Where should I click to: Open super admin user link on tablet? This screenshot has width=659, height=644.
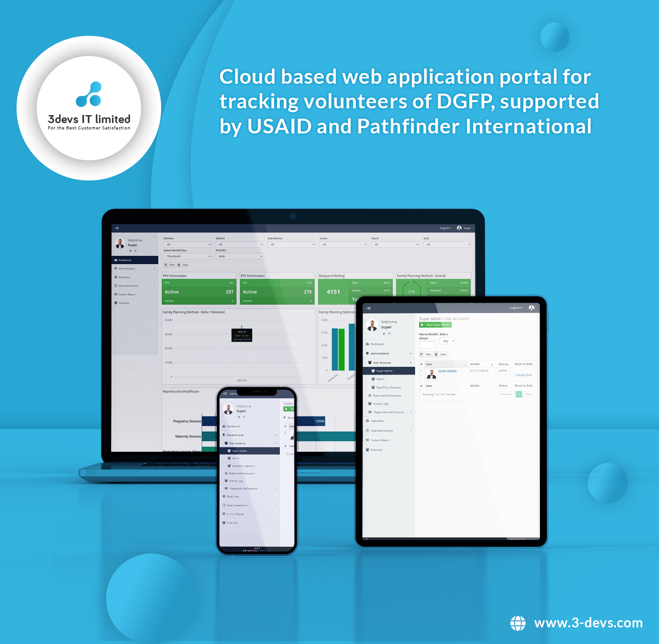coord(447,371)
